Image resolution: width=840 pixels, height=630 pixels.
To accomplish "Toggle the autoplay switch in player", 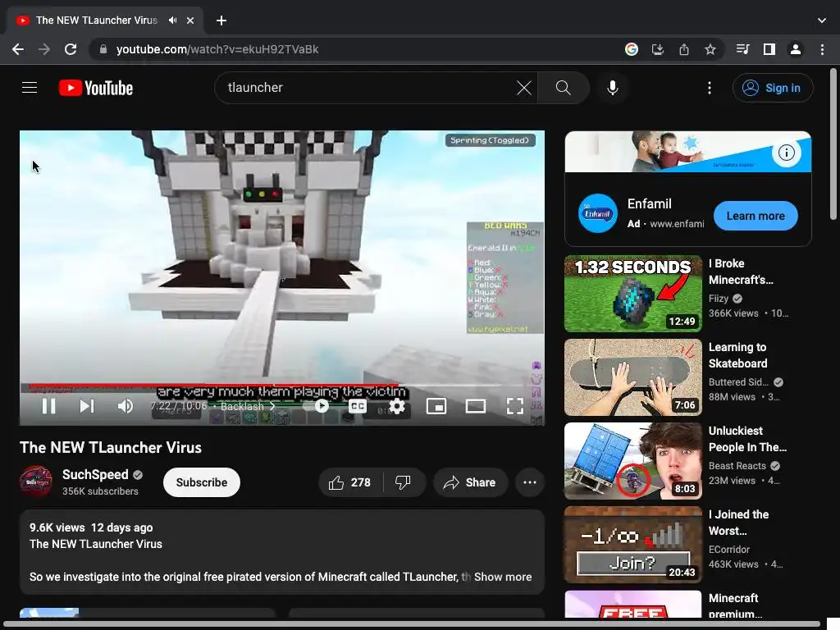I will pyautogui.click(x=317, y=406).
